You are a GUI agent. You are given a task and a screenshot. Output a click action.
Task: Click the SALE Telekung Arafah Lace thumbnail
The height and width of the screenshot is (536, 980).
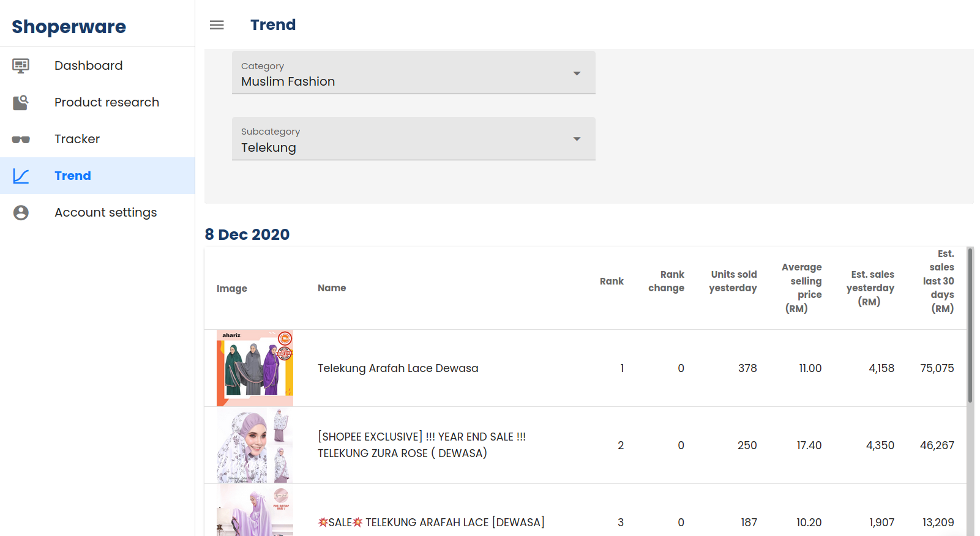pos(255,510)
